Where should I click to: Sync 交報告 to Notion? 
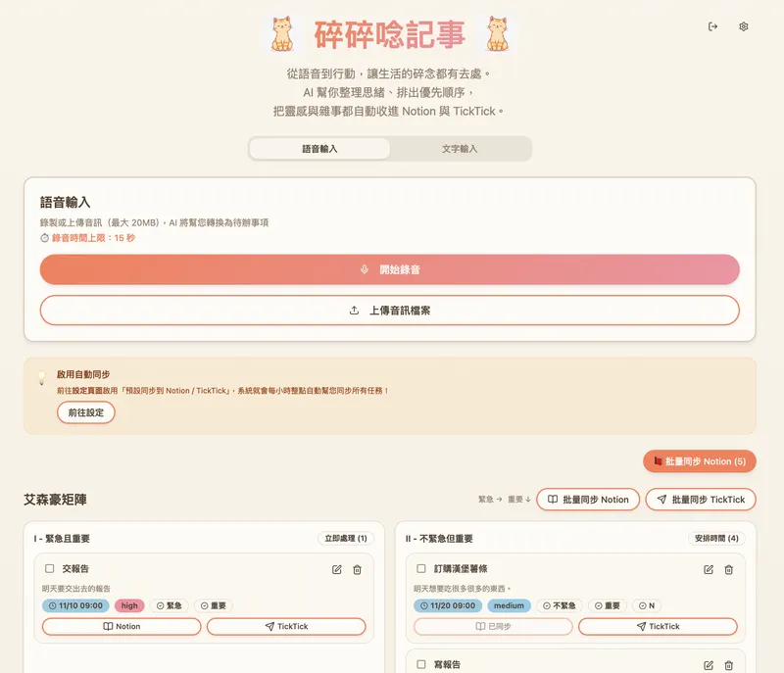(122, 627)
